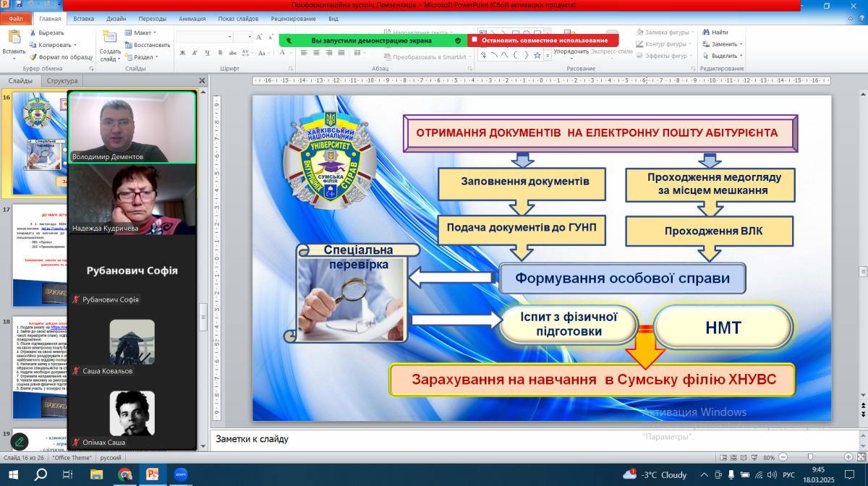Expand the Layout (Макет) dropdown
The image size is (868, 486).
(141, 33)
